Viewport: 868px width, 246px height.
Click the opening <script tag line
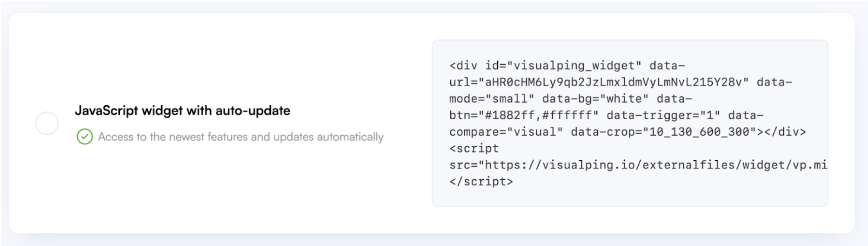474,149
